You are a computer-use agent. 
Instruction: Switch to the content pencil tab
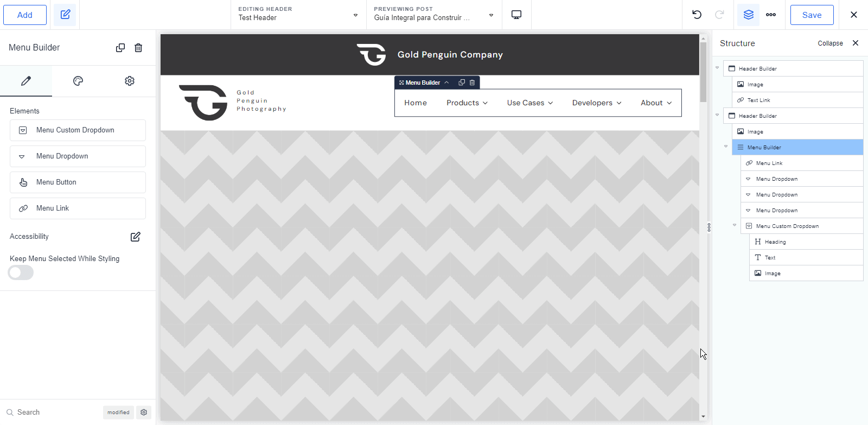point(26,81)
